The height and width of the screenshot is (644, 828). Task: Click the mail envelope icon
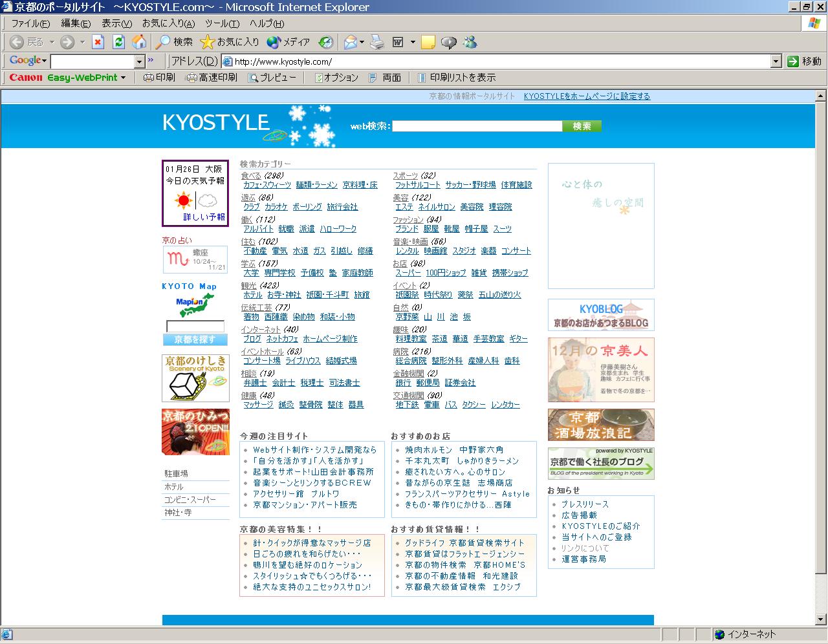[350, 42]
